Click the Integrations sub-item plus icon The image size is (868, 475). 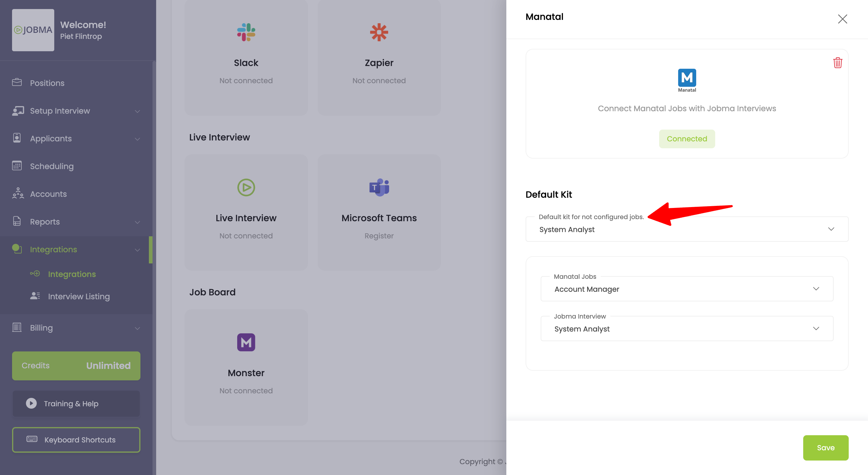(35, 274)
